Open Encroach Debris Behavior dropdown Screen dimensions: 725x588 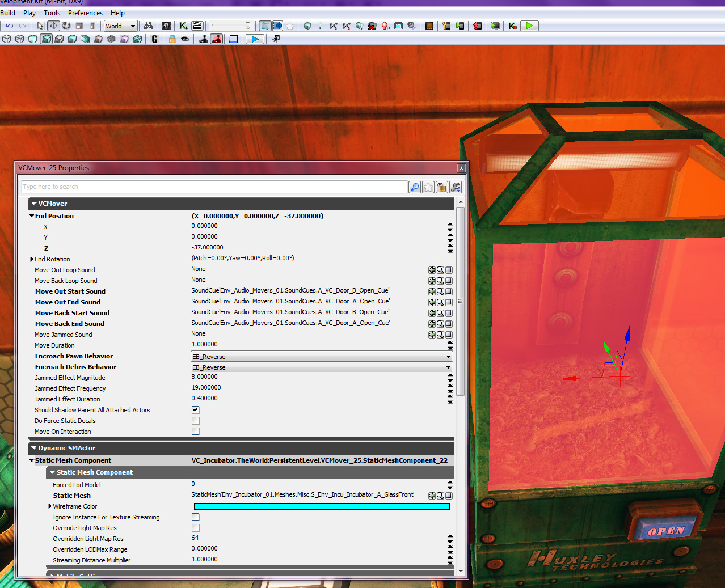[x=322, y=367]
